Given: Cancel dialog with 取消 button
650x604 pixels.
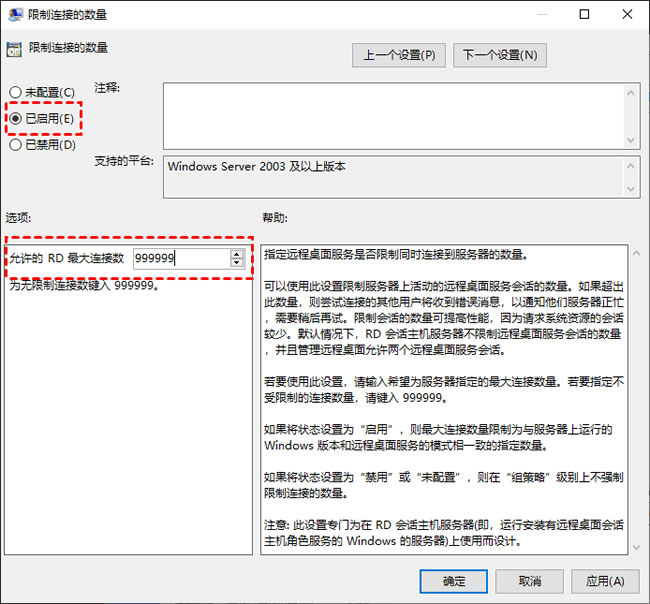Looking at the screenshot, I should [x=529, y=581].
